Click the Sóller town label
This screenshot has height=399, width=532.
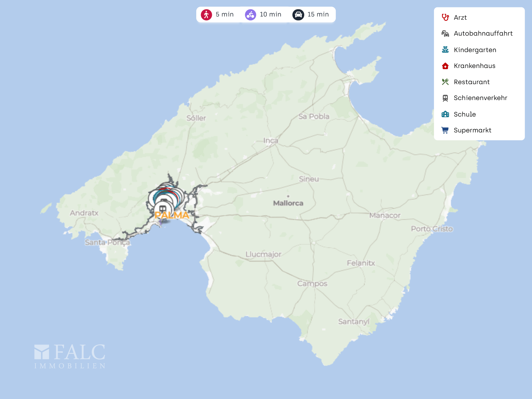196,118
